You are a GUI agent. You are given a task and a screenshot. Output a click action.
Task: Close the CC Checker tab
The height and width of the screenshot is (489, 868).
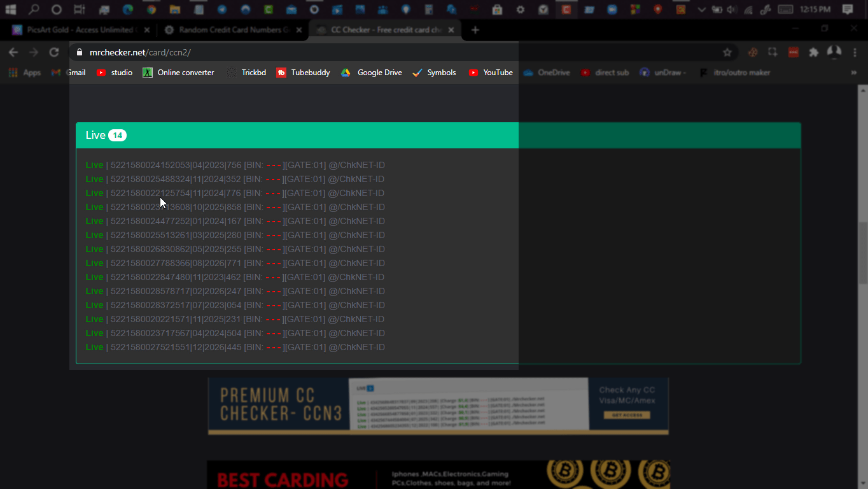(x=452, y=30)
